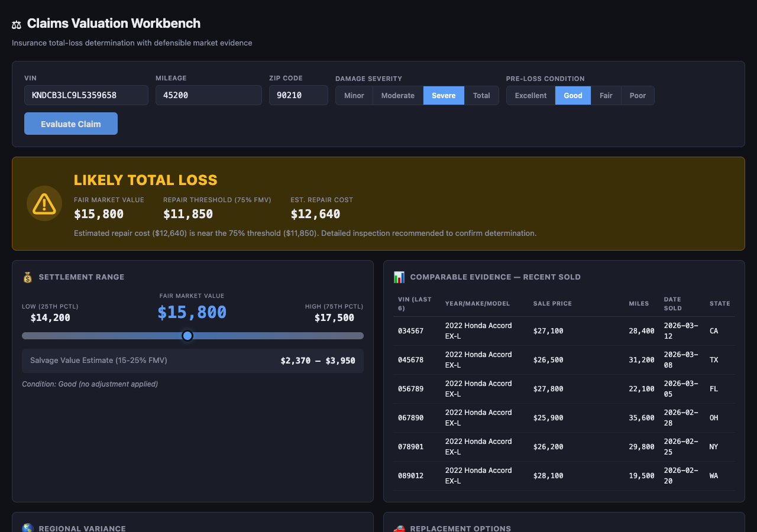This screenshot has width=757, height=532.
Task: Click the car icon beside Replacement Options
Action: click(399, 528)
